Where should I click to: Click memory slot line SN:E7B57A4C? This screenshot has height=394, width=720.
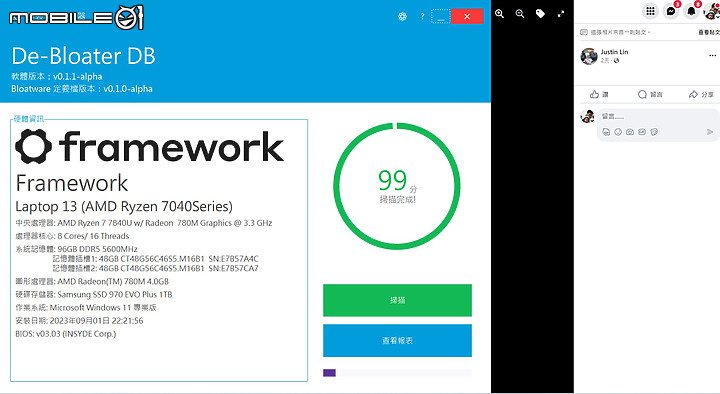click(x=156, y=259)
